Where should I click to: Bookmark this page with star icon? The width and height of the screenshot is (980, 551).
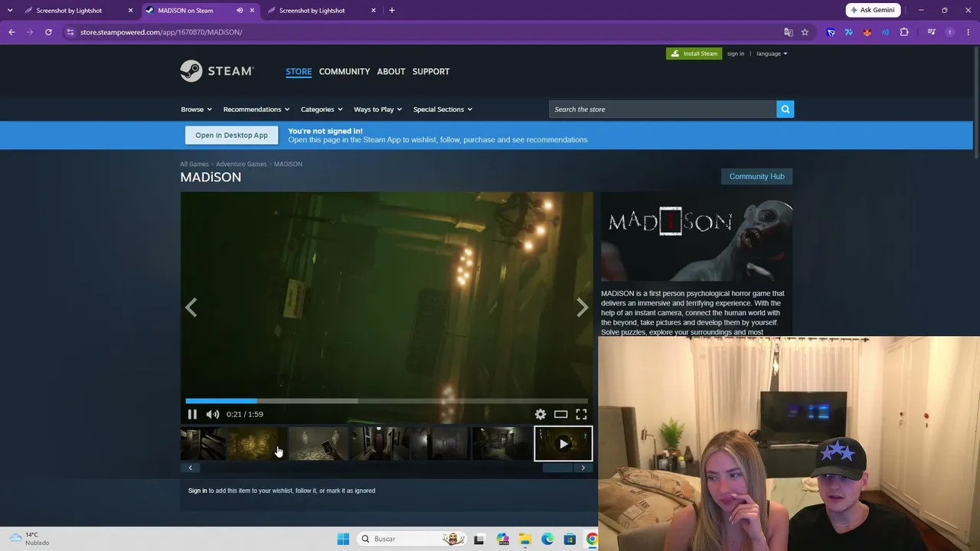[805, 32]
